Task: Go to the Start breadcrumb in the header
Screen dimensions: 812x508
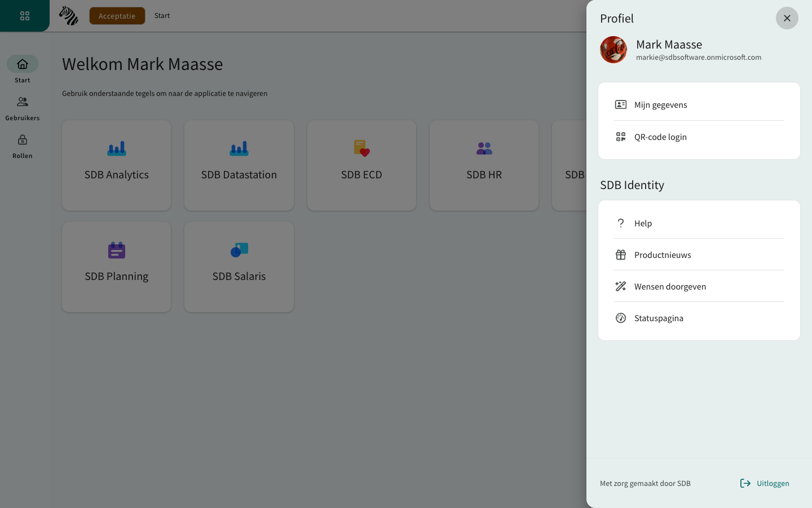Action: (162, 16)
